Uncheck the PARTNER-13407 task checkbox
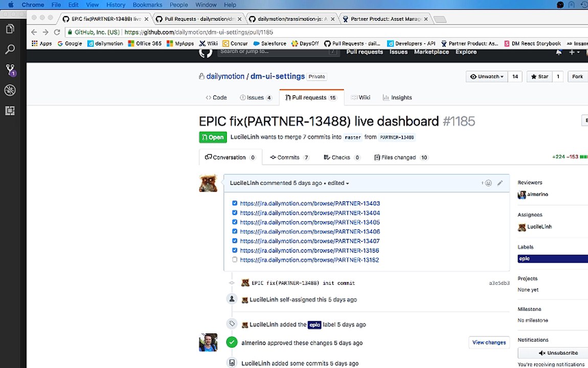The image size is (588, 368). [x=235, y=241]
